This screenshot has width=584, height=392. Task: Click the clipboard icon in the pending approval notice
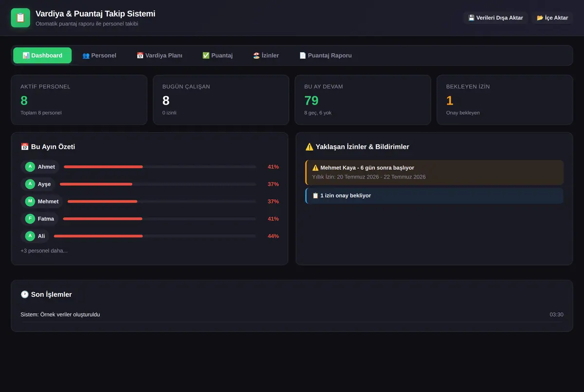coord(315,196)
